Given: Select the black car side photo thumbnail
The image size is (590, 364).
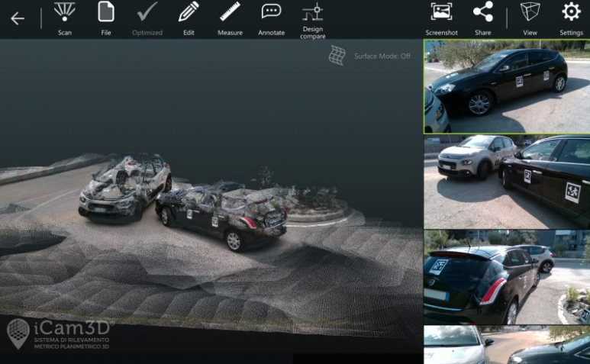Looking at the screenshot, I should coord(507,87).
